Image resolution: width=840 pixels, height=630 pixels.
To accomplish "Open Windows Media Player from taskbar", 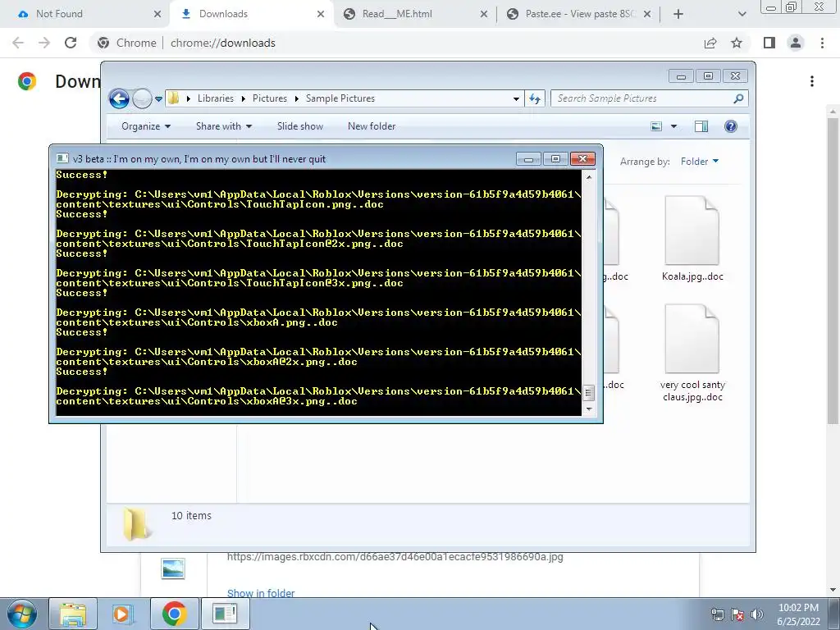I will (x=122, y=614).
